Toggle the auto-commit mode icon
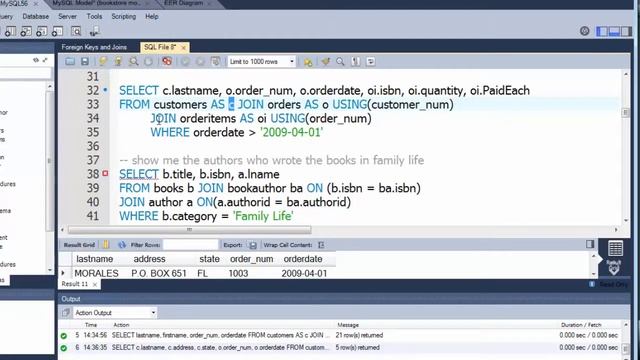Screen dimensions: 640x360 coord(216,62)
